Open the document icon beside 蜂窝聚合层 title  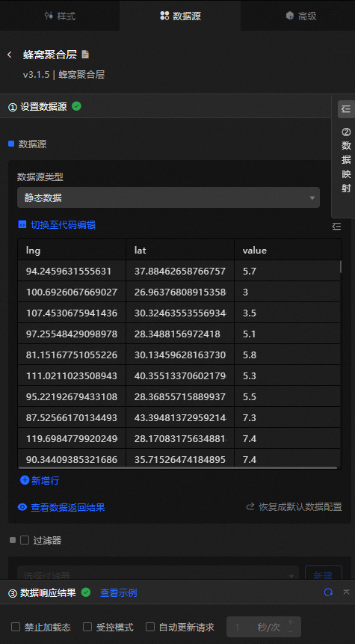85,54
